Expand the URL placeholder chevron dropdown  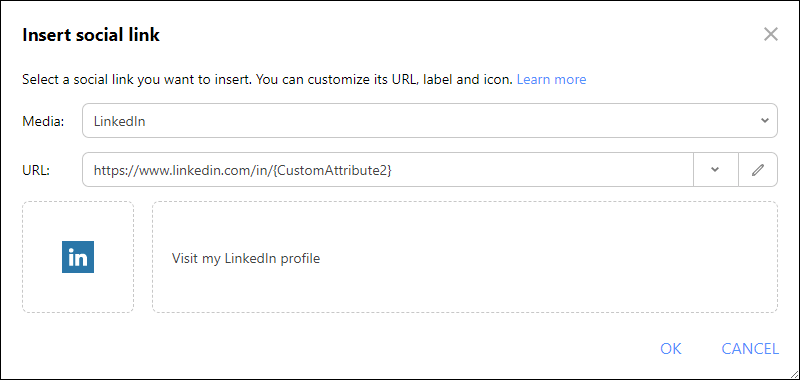click(715, 170)
